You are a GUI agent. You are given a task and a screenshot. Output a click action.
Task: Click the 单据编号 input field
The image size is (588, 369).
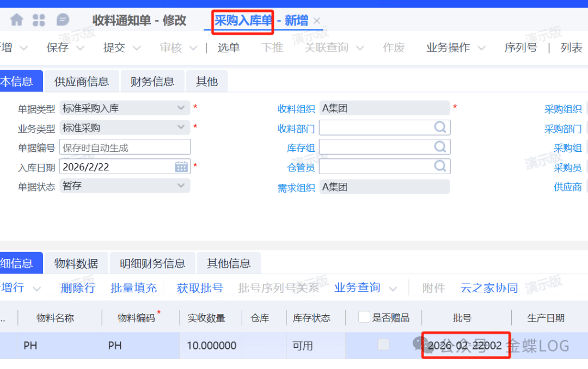tap(125, 147)
